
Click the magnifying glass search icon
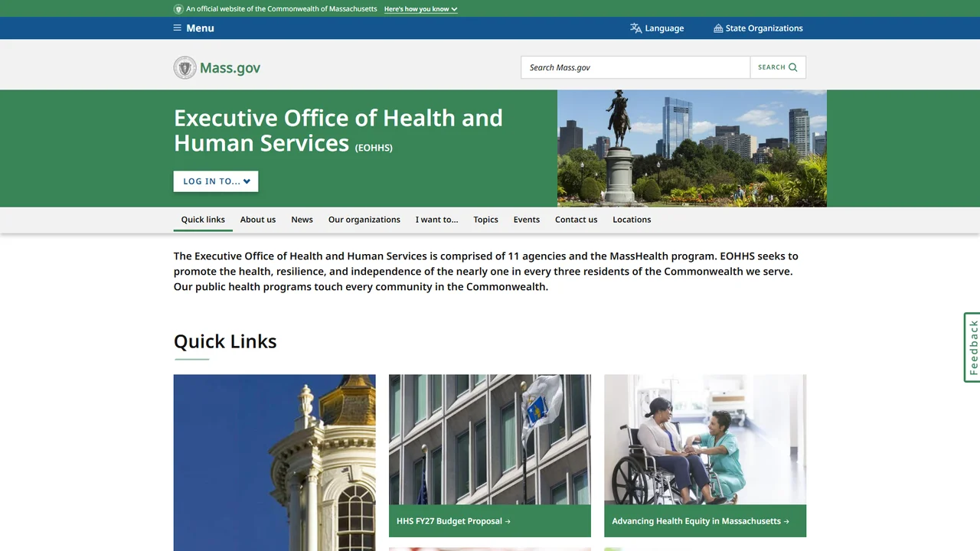793,67
